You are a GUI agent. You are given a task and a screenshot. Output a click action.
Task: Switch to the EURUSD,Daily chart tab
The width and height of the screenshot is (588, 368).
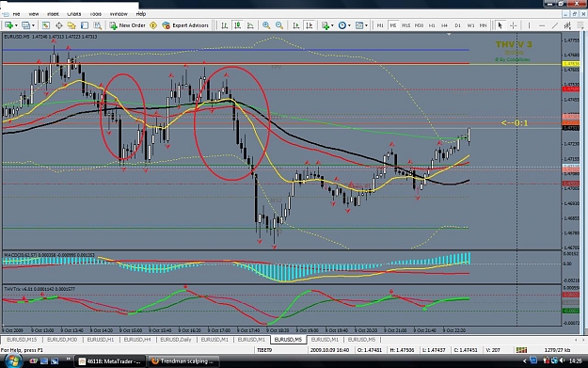[176, 340]
